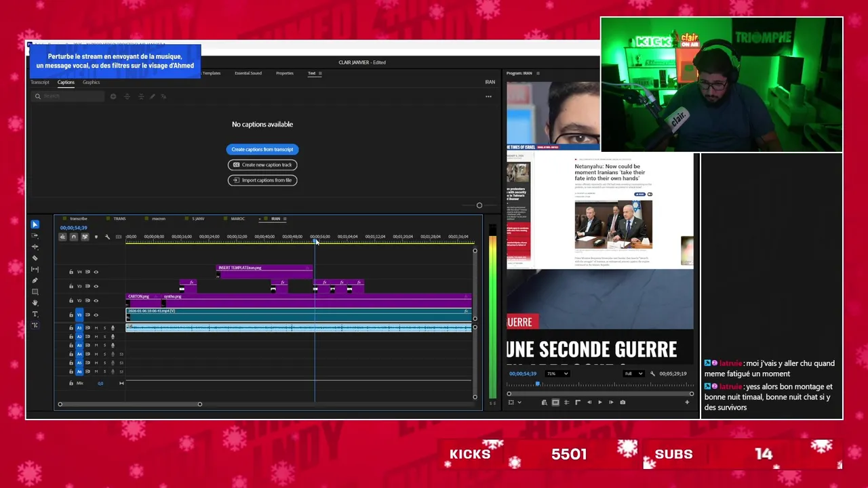Viewport: 868px width, 488px height.
Task: Hide track V2 output eye
Action: (96, 300)
